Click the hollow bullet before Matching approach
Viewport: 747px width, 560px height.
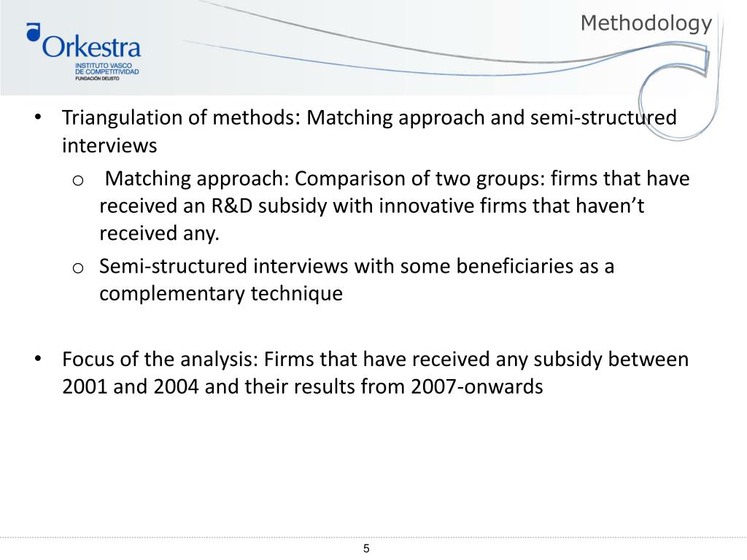click(x=78, y=181)
